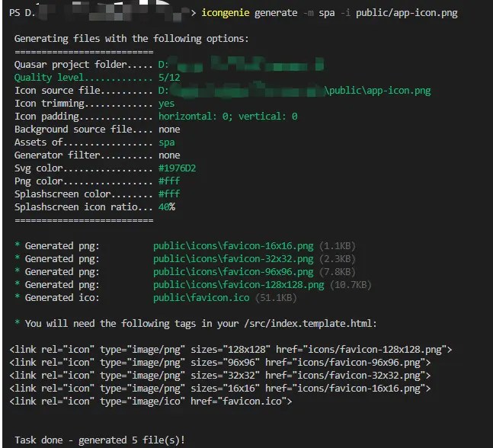Viewport: 493px width, 448px height.
Task: Click 'public\icons\favicon-32x32.png' path
Action: pos(233,259)
